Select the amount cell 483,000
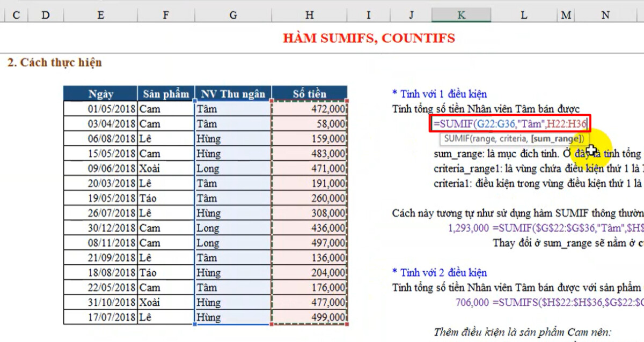The image size is (644, 342). point(310,153)
